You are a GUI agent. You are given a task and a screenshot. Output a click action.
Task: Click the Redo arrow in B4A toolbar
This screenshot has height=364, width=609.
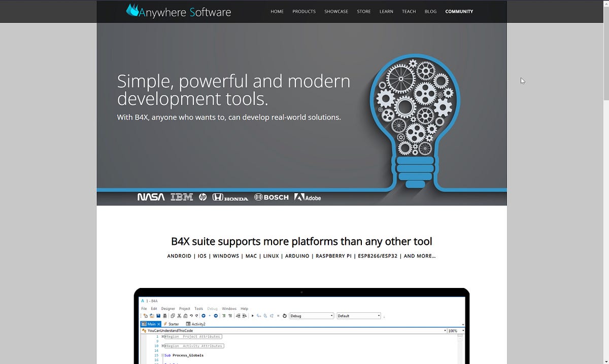coord(197,316)
